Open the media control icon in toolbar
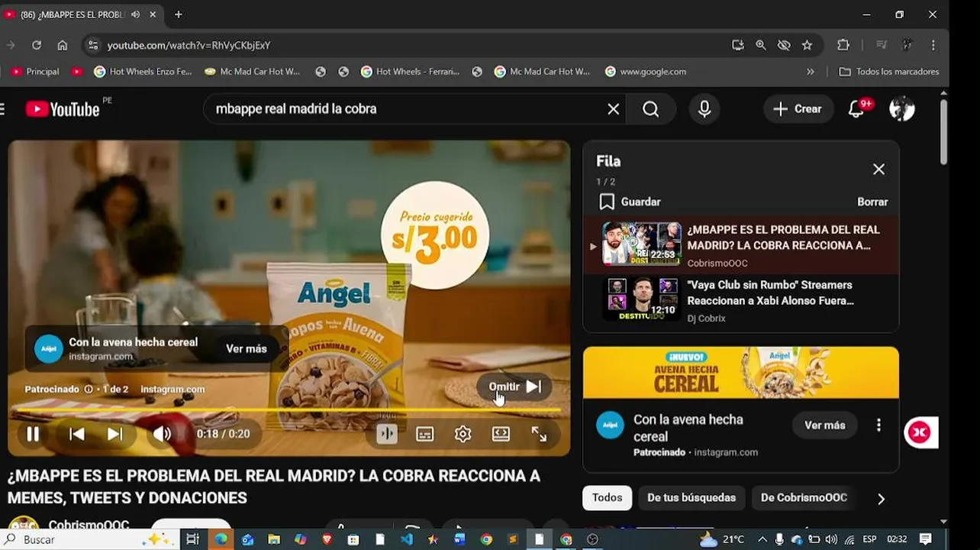Image resolution: width=980 pixels, height=550 pixels. 882,45
